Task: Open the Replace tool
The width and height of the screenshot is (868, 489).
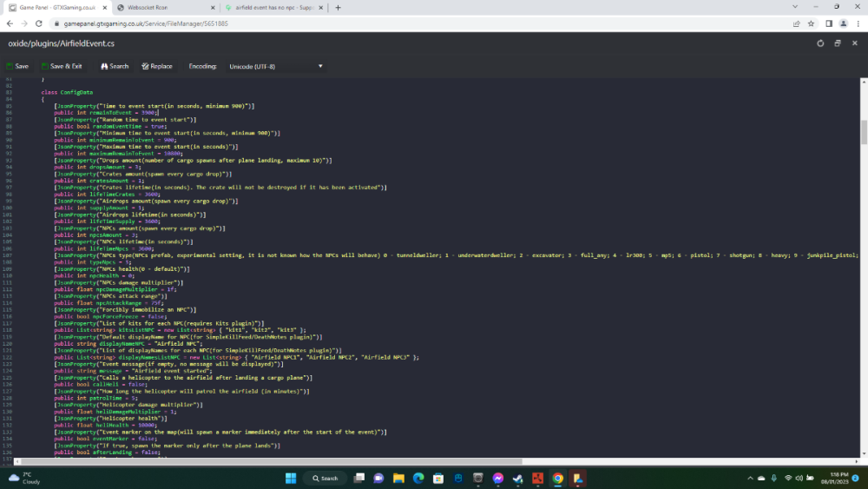Action: (156, 66)
